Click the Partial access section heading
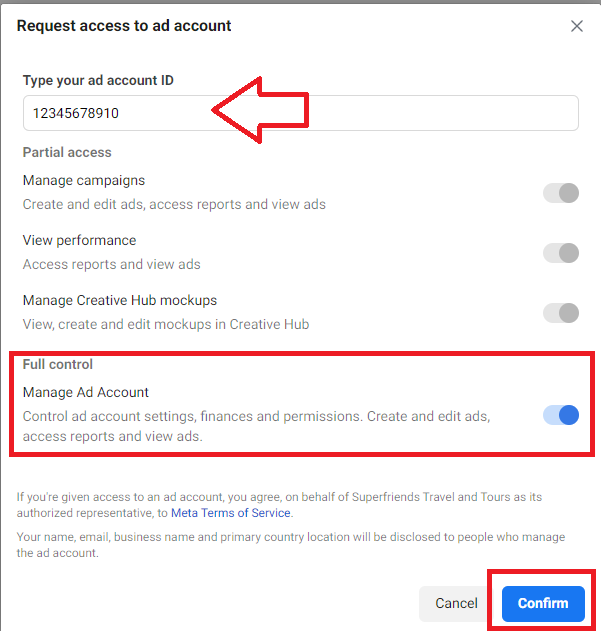This screenshot has height=631, width=601. [67, 153]
